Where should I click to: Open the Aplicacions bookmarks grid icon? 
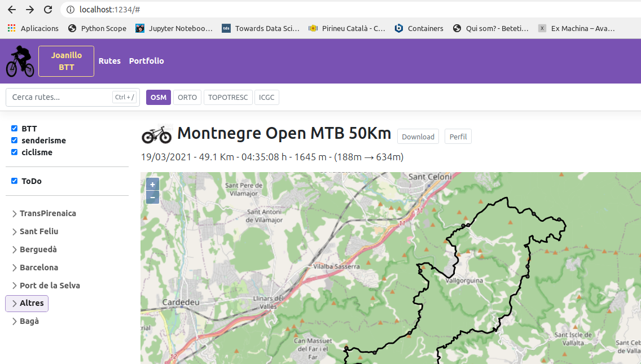(x=12, y=28)
